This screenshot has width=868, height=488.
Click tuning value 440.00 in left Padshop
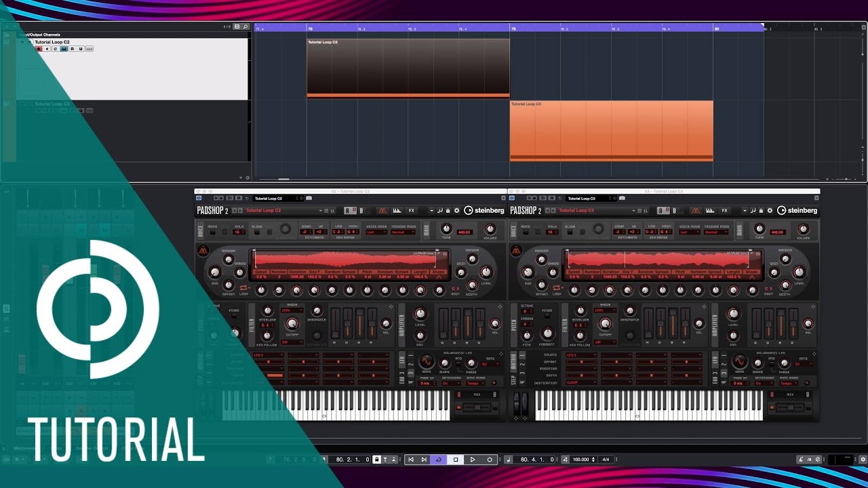[465, 232]
